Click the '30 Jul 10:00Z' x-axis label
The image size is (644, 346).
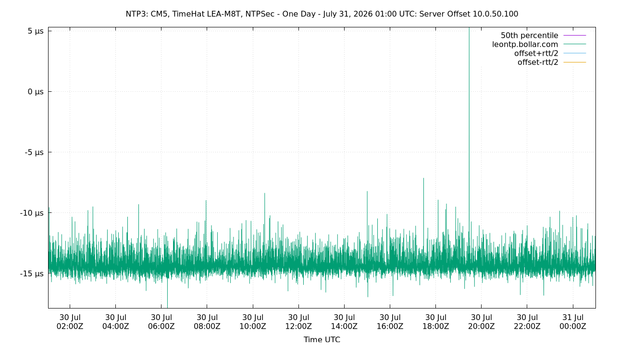(253, 322)
